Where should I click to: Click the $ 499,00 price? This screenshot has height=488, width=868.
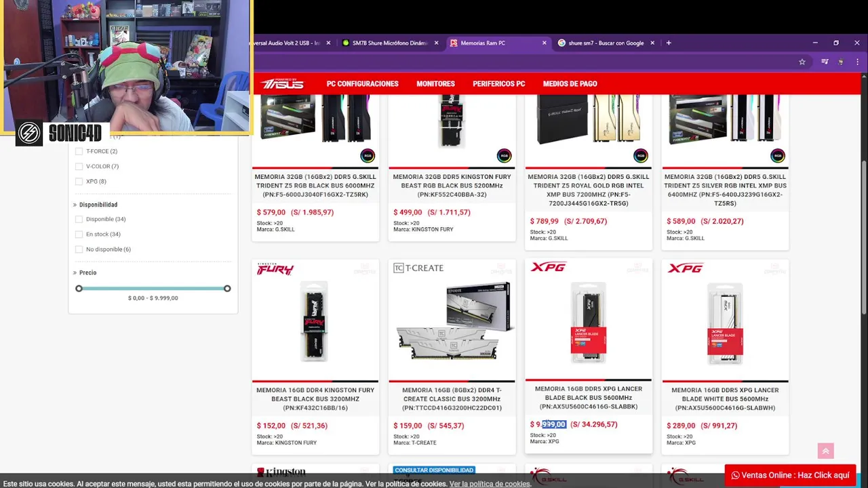(408, 212)
